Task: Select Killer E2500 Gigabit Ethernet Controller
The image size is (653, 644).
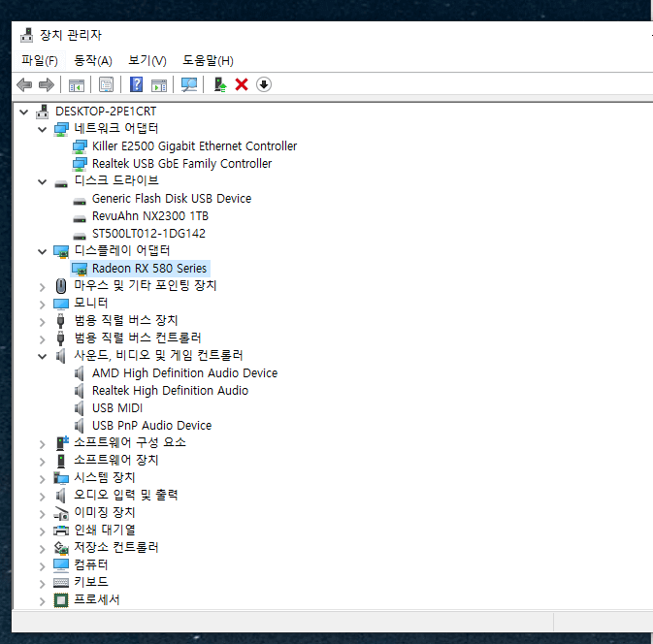Action: (194, 146)
